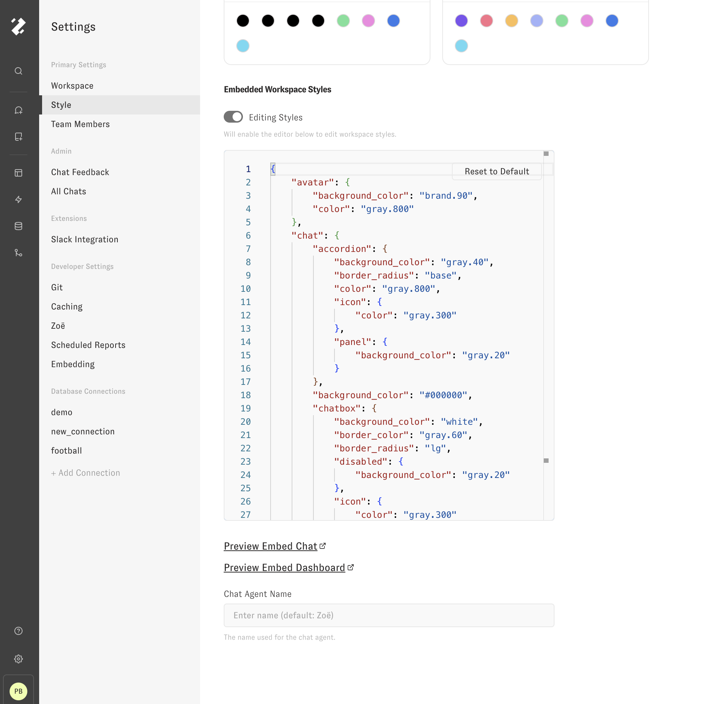
Task: Click the "#000000" value on line 18
Action: pos(443,395)
